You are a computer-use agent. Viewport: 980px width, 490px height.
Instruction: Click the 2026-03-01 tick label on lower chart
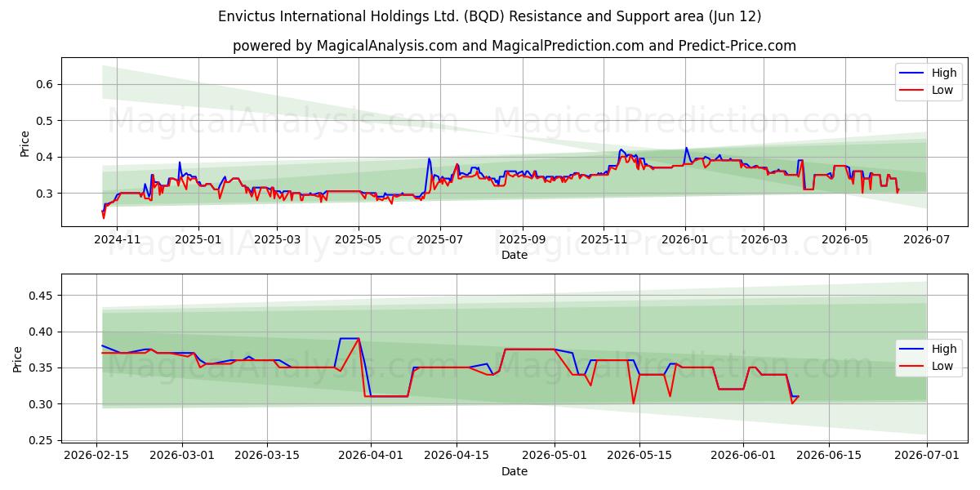tap(183, 457)
